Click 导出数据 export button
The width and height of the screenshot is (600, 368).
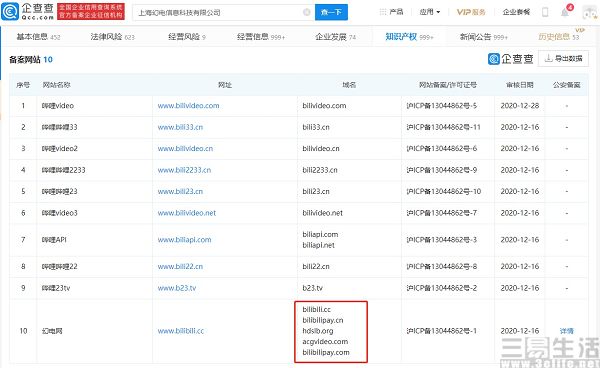pos(563,59)
